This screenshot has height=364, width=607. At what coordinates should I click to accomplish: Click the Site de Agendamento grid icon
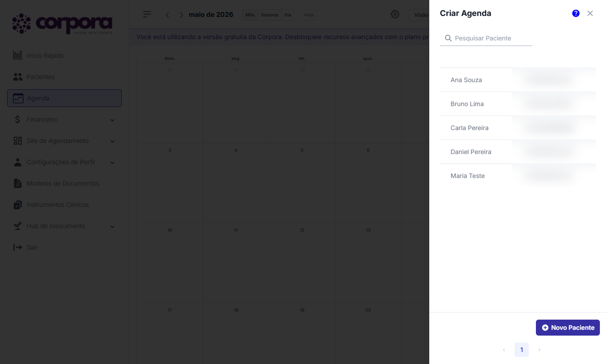pyautogui.click(x=18, y=141)
